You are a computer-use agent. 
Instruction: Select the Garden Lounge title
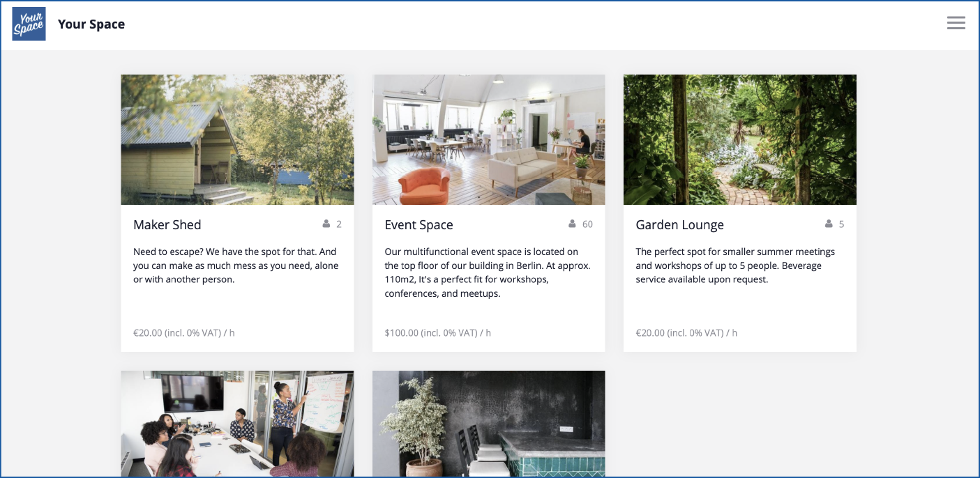pos(680,225)
